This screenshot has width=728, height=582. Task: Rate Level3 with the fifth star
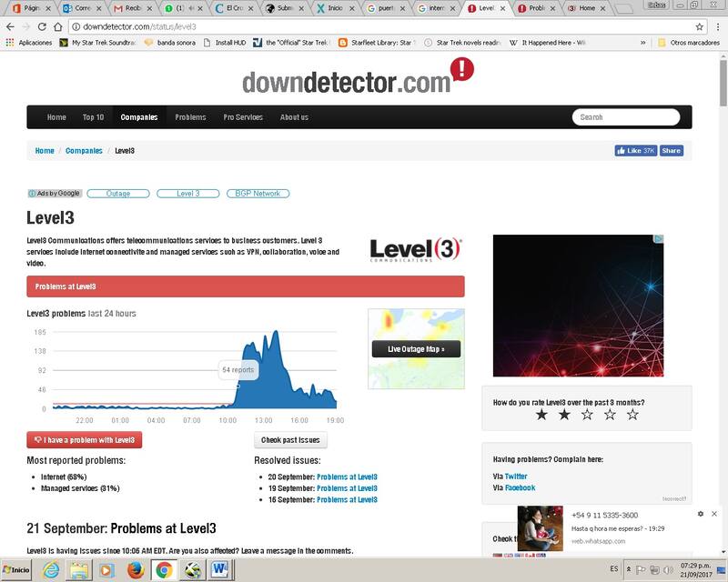pyautogui.click(x=632, y=415)
